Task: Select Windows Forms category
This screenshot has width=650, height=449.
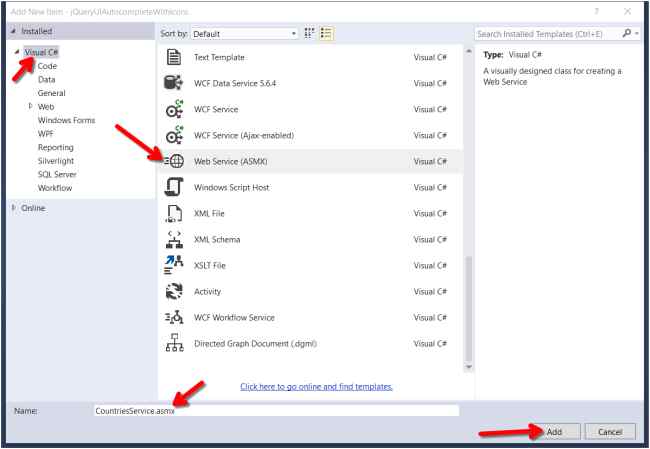Action: tap(66, 120)
